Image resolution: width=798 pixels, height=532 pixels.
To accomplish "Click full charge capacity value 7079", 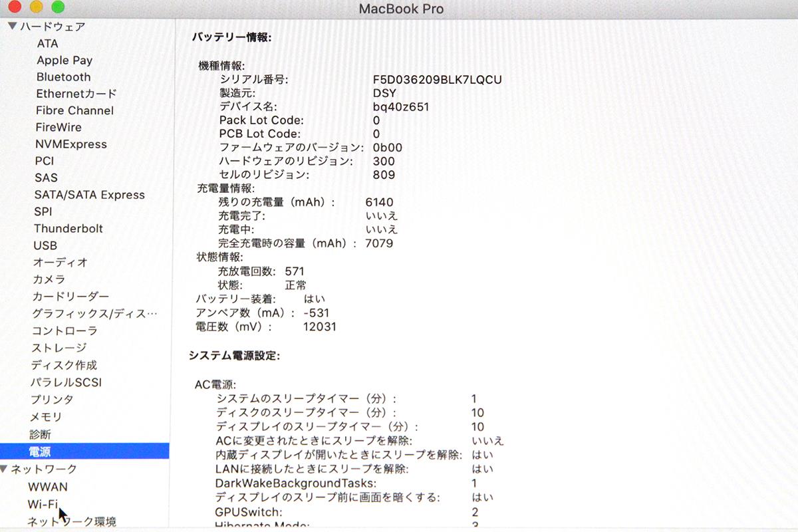I will [380, 243].
